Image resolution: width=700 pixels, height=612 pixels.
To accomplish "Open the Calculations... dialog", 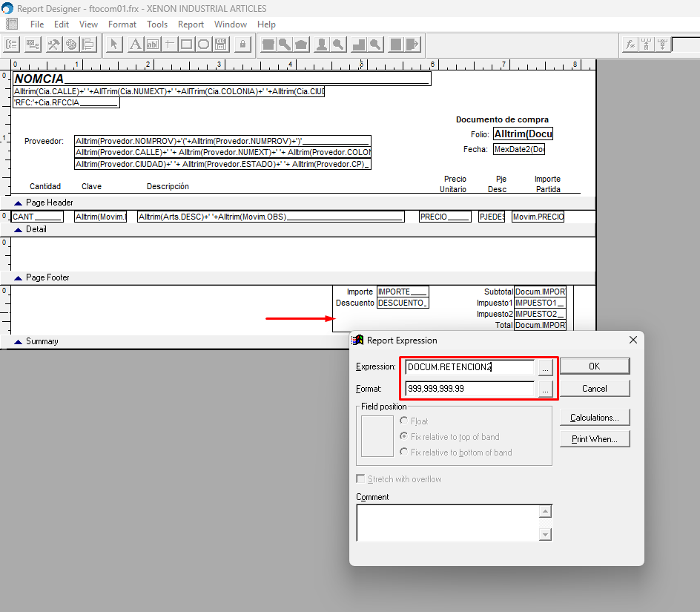I will [x=595, y=418].
